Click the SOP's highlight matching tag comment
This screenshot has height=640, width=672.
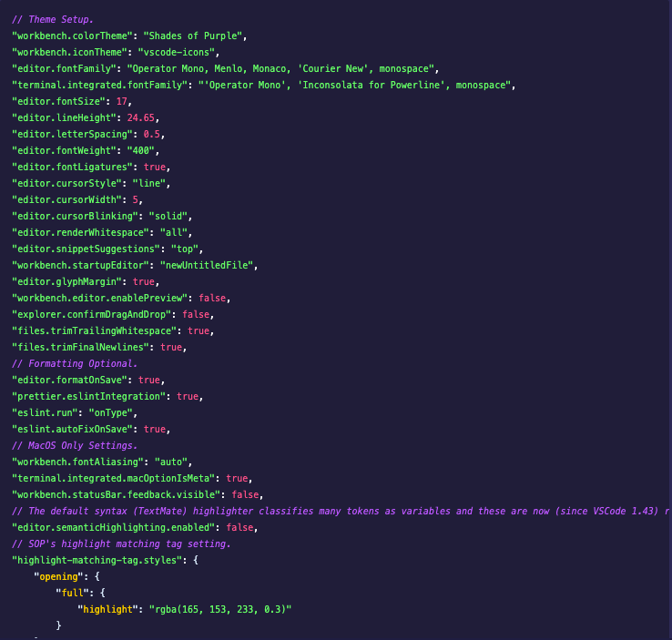[121, 544]
